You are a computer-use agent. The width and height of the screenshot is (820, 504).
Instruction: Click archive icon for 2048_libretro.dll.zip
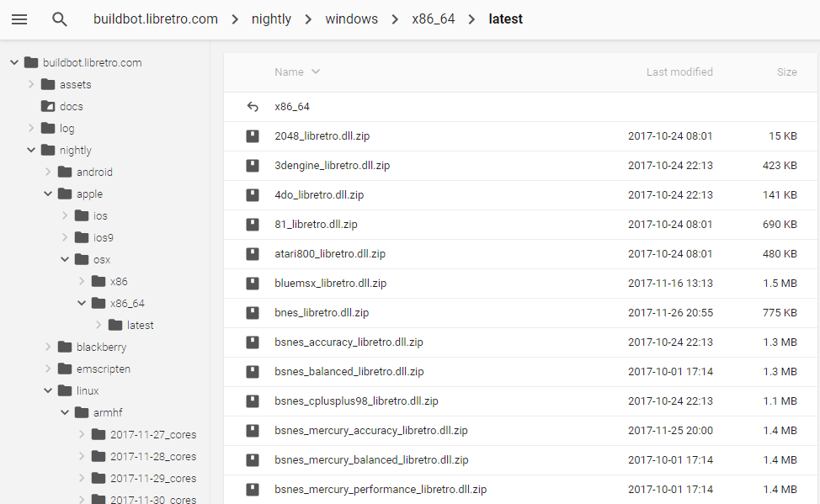tap(253, 136)
